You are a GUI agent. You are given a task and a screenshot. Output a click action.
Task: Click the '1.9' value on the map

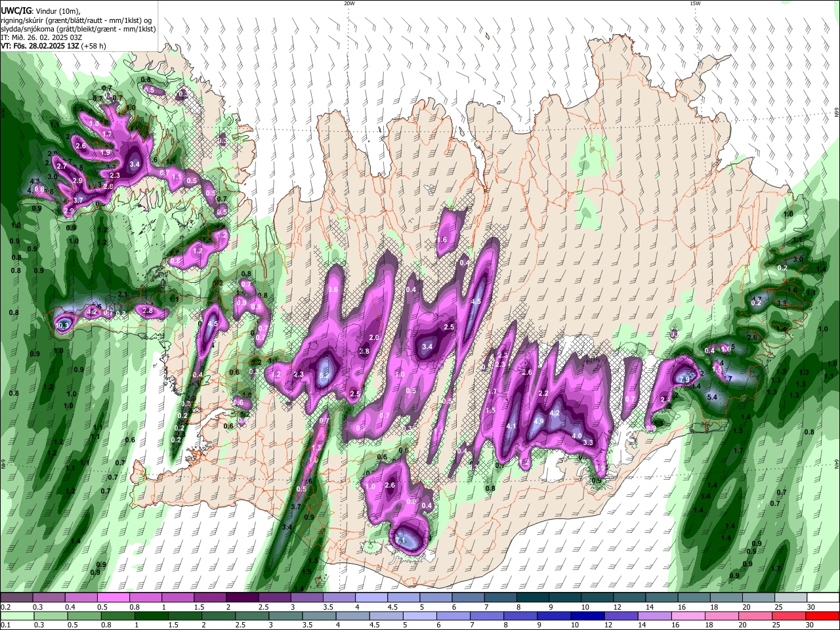(105, 152)
